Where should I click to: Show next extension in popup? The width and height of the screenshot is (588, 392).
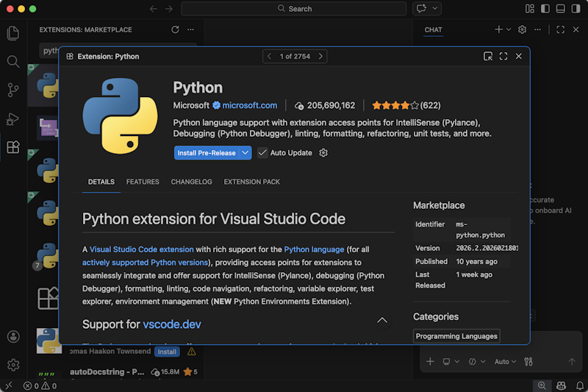[x=320, y=57]
